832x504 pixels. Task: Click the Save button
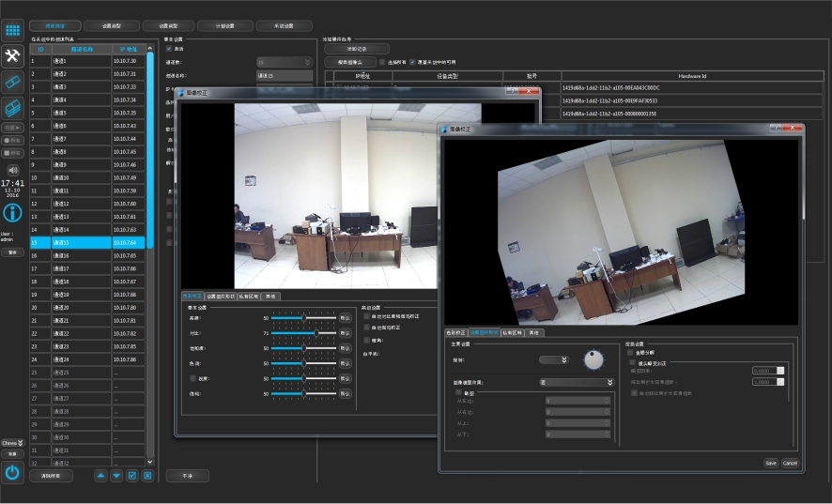[x=770, y=463]
